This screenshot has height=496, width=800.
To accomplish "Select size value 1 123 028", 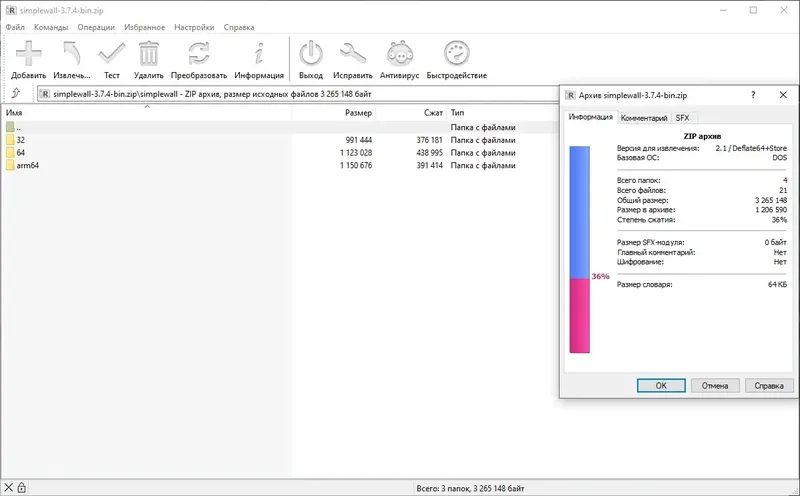I will pyautogui.click(x=356, y=153).
